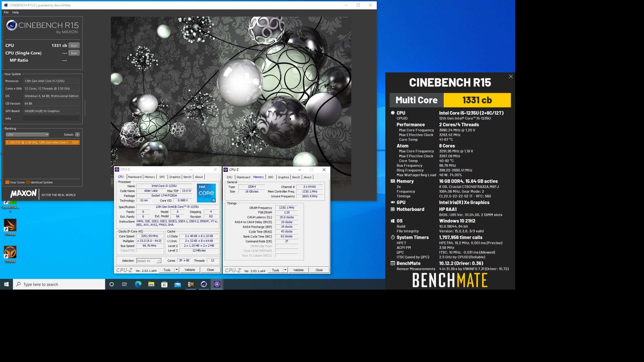Click the MAXON logo in Cinebench

coord(24,194)
